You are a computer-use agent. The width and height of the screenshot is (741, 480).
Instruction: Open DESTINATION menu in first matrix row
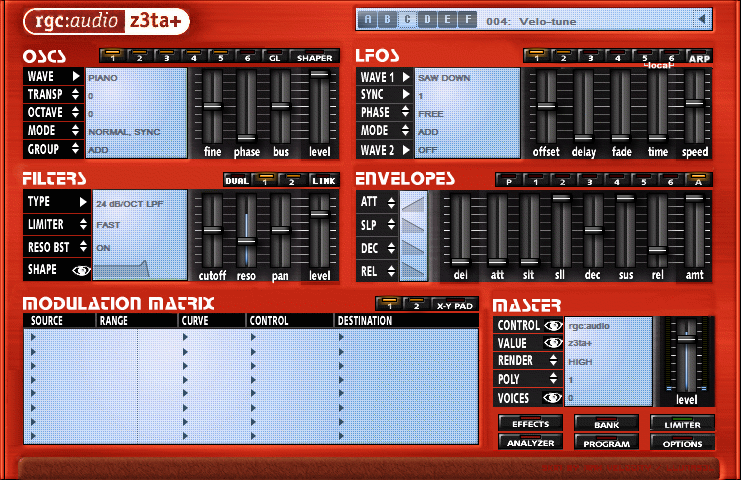[341, 337]
